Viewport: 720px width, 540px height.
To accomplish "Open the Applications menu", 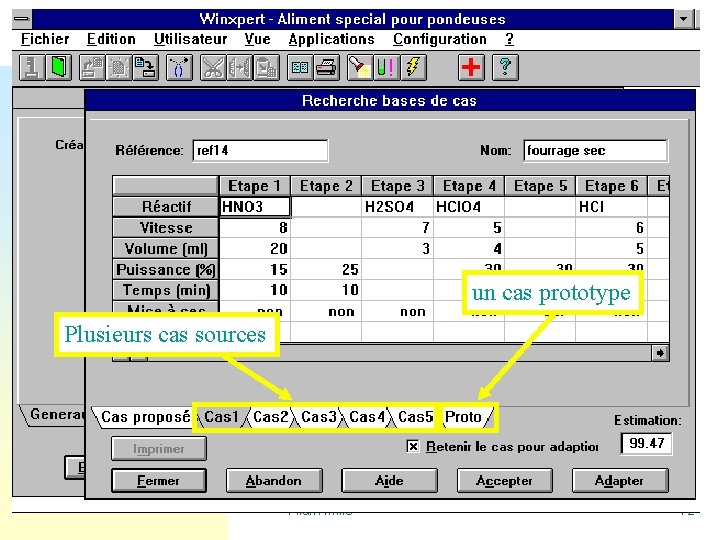I will pyautogui.click(x=331, y=39).
